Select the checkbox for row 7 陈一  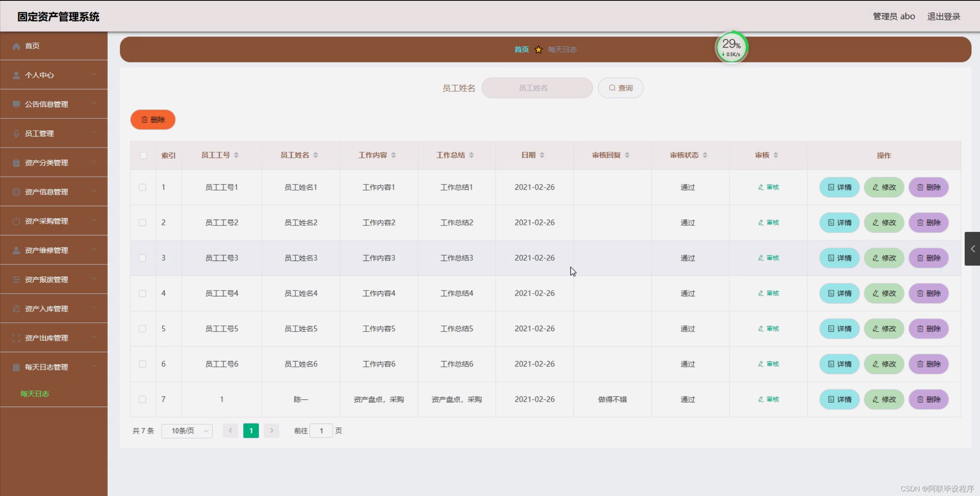tap(143, 399)
